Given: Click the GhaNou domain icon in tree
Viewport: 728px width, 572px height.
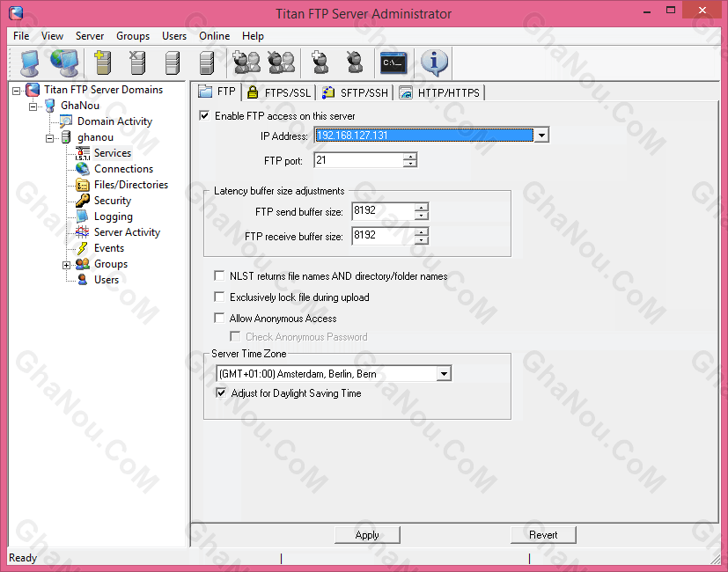Looking at the screenshot, I should click(50, 106).
